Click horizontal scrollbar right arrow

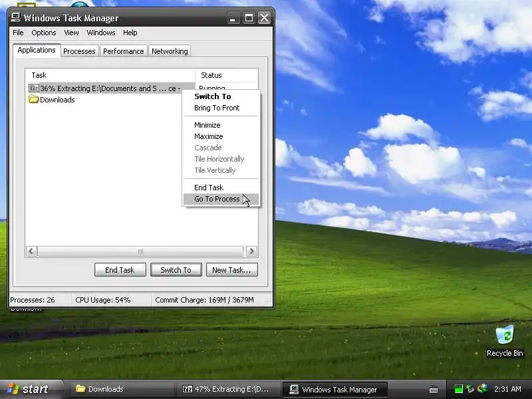[251, 251]
